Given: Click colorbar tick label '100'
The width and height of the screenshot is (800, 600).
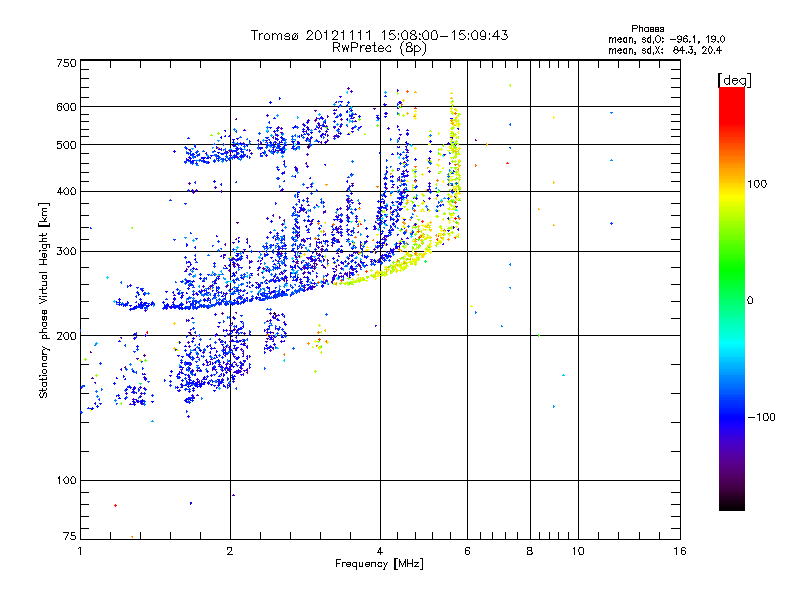Looking at the screenshot, I should pos(757,184).
